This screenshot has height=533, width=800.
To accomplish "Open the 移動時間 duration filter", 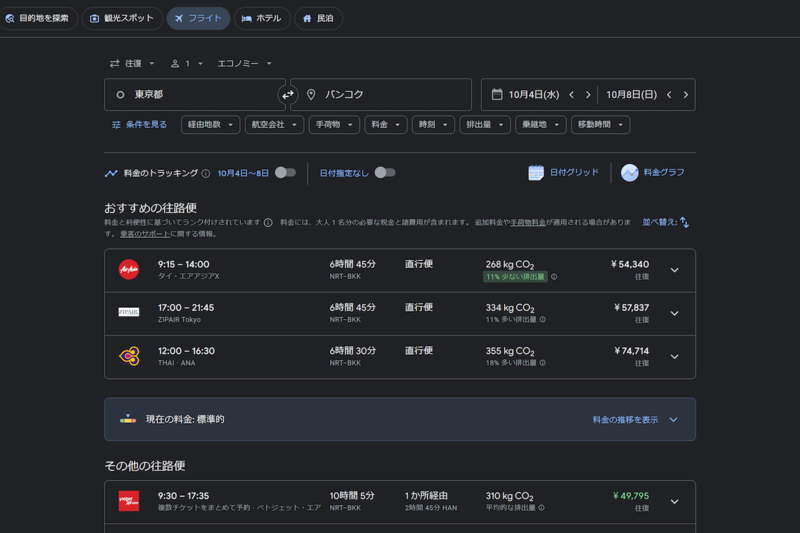I will click(601, 124).
